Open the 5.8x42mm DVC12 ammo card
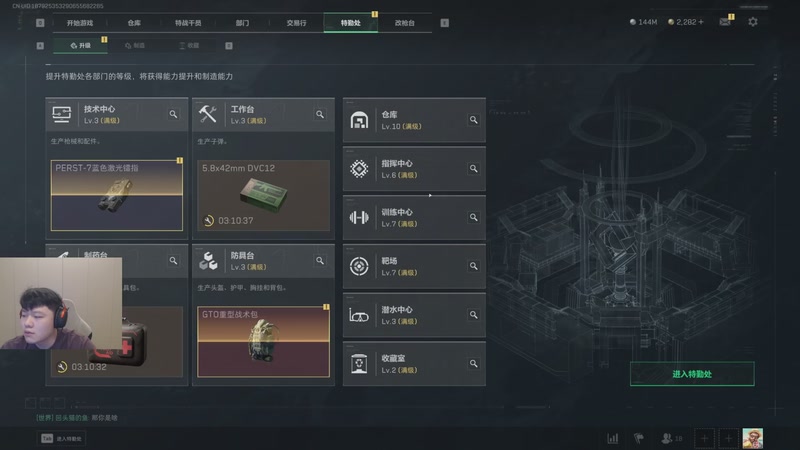Screen dimensions: 800x450 pos(263,195)
